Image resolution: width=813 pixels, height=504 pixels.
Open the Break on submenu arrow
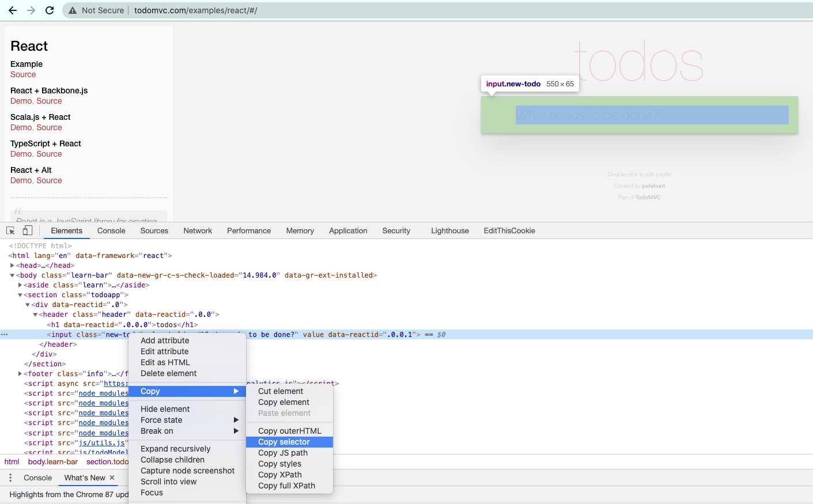click(236, 431)
